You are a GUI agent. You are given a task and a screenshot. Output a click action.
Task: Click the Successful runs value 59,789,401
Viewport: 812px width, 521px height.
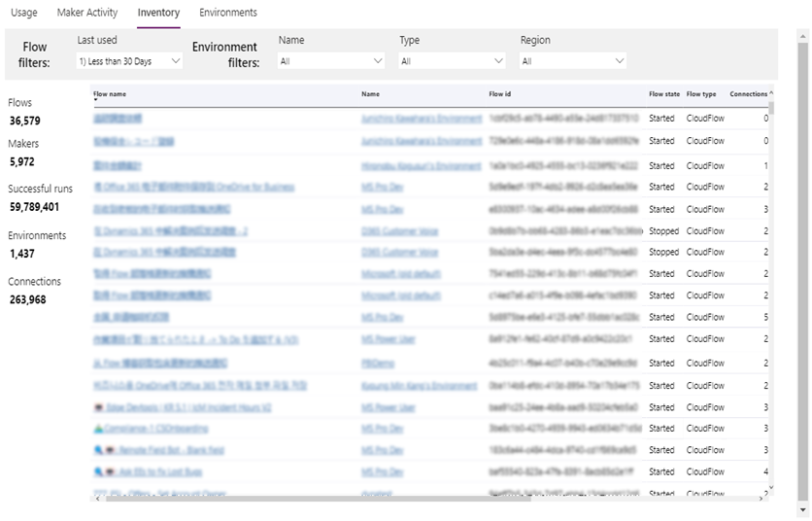click(34, 207)
